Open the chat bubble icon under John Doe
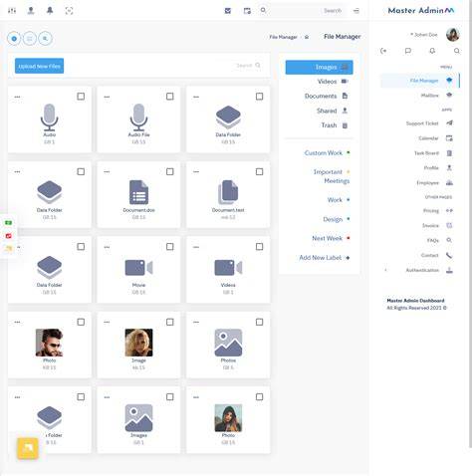Viewport: 472px width, 476px height. click(x=408, y=51)
